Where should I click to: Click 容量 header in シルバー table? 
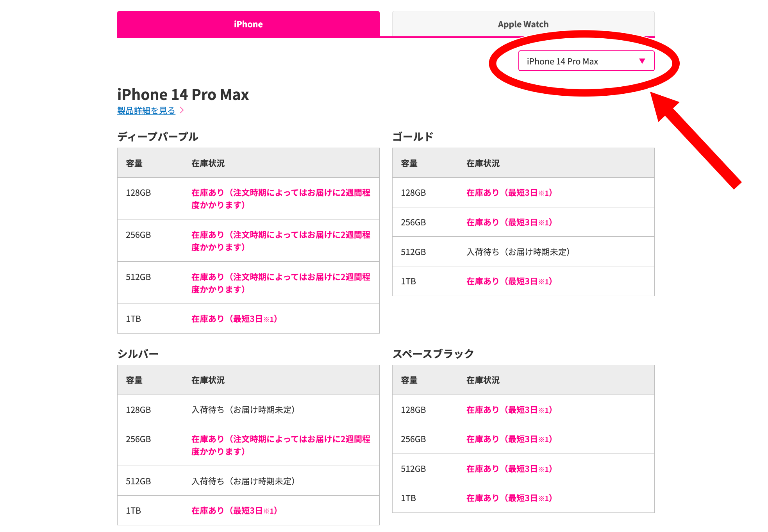pos(150,380)
